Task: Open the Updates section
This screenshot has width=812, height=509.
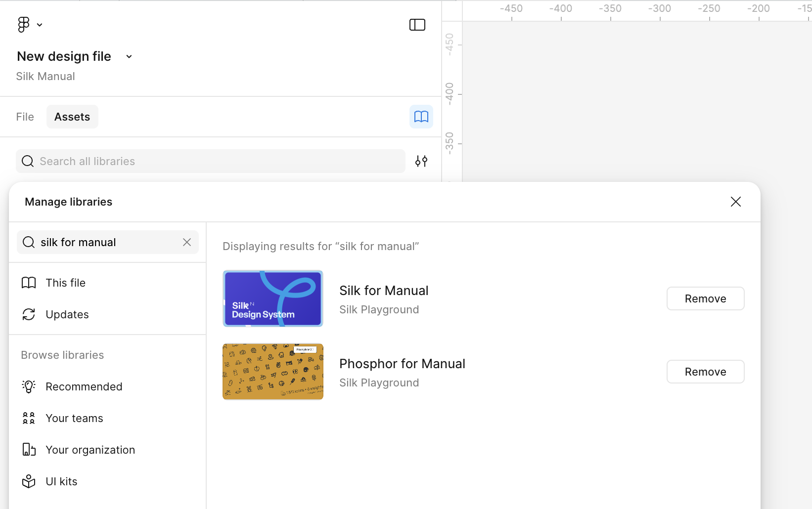Action: point(67,314)
